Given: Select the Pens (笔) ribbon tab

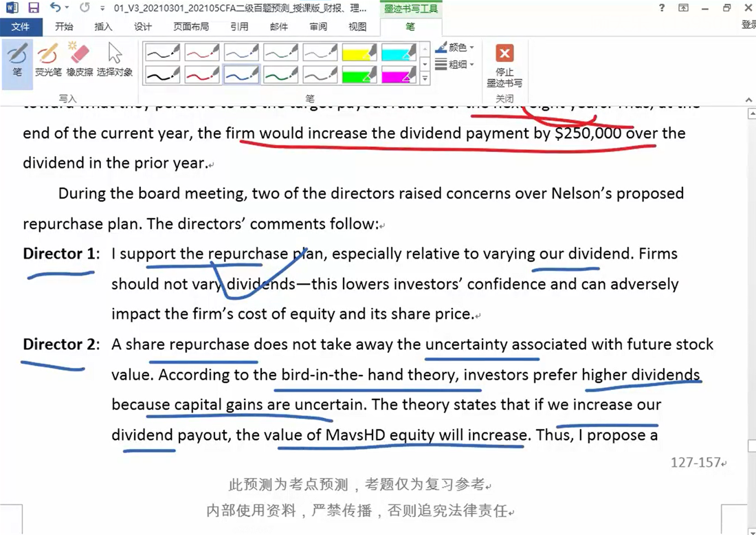Looking at the screenshot, I should click(x=410, y=27).
